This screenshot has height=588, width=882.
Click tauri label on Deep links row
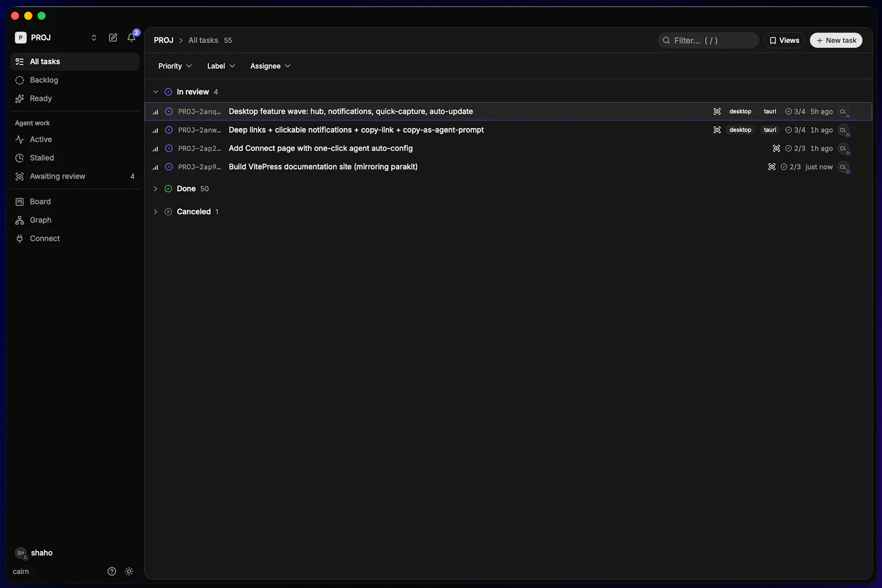coord(770,130)
